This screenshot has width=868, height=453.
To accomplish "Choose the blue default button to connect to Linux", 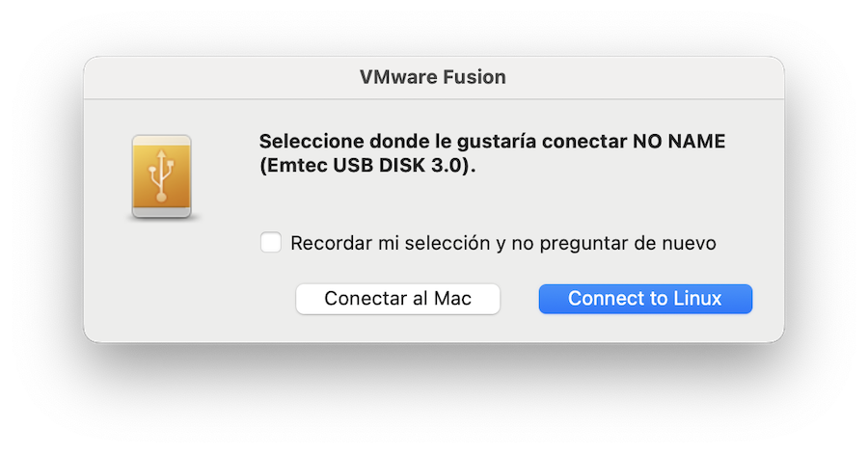I will pyautogui.click(x=644, y=299).
